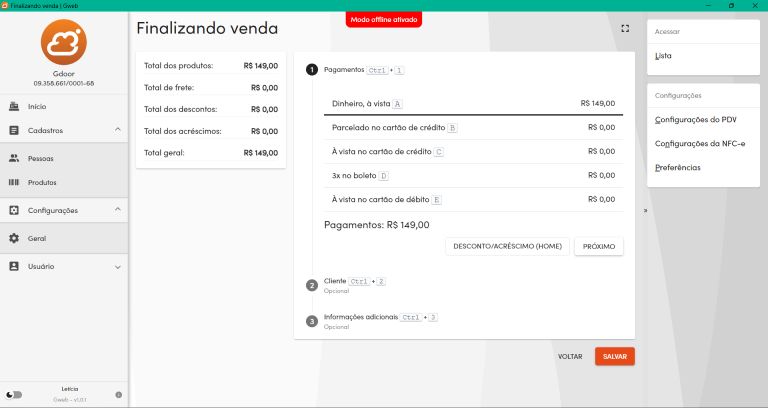
Task: Click the info icon beside Gweb version
Action: point(119,394)
